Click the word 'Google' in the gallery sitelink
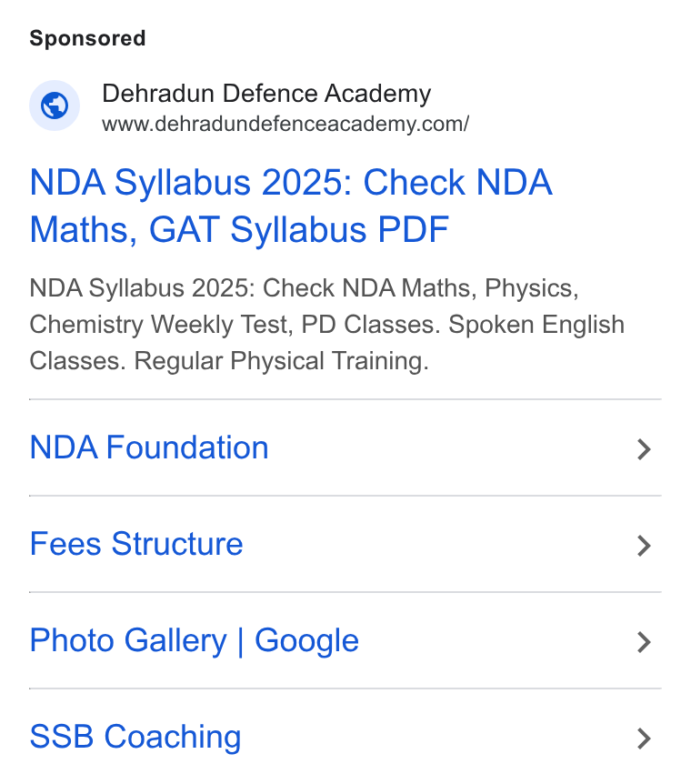Screen dimensions: 691x784 pyautogui.click(x=306, y=641)
